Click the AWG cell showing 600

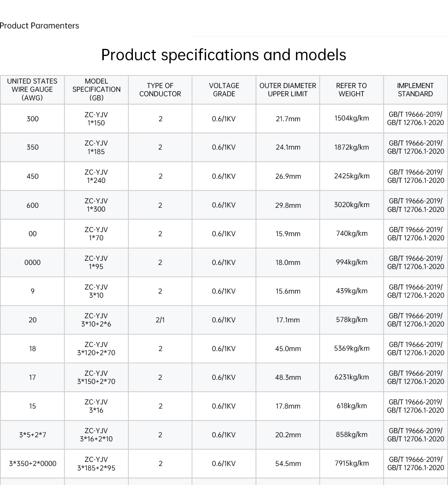point(32,205)
